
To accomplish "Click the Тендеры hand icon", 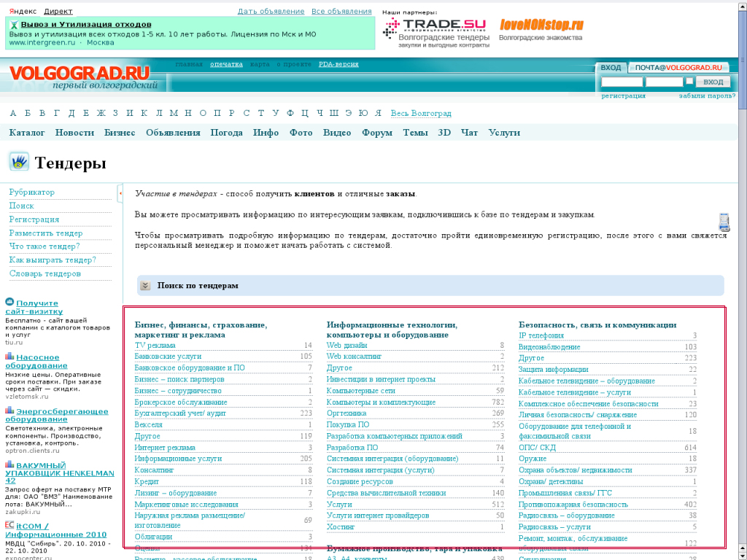I will coord(18,162).
